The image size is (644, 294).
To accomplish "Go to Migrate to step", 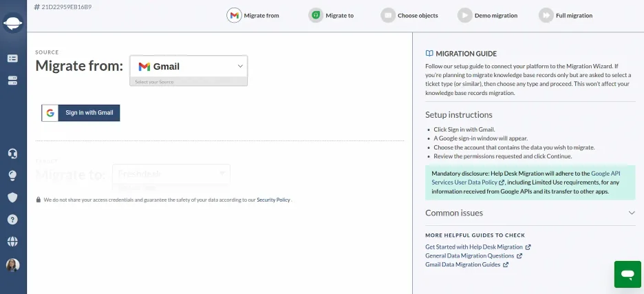I will tap(332, 16).
